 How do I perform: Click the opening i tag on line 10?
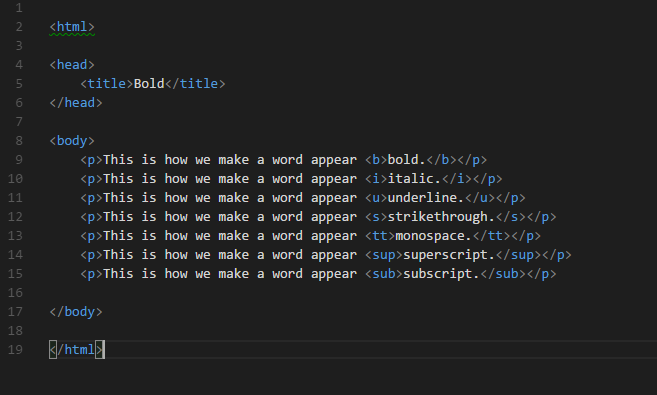pos(376,179)
